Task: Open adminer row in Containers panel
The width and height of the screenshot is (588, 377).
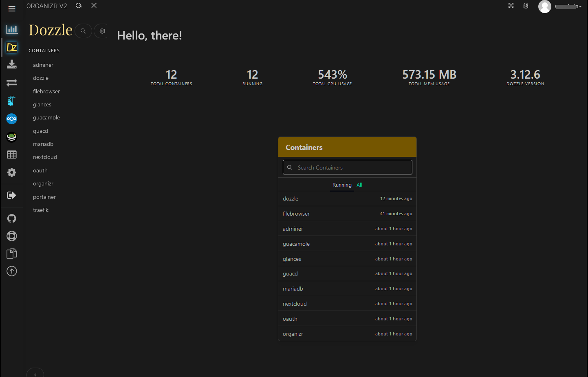Action: coord(347,229)
